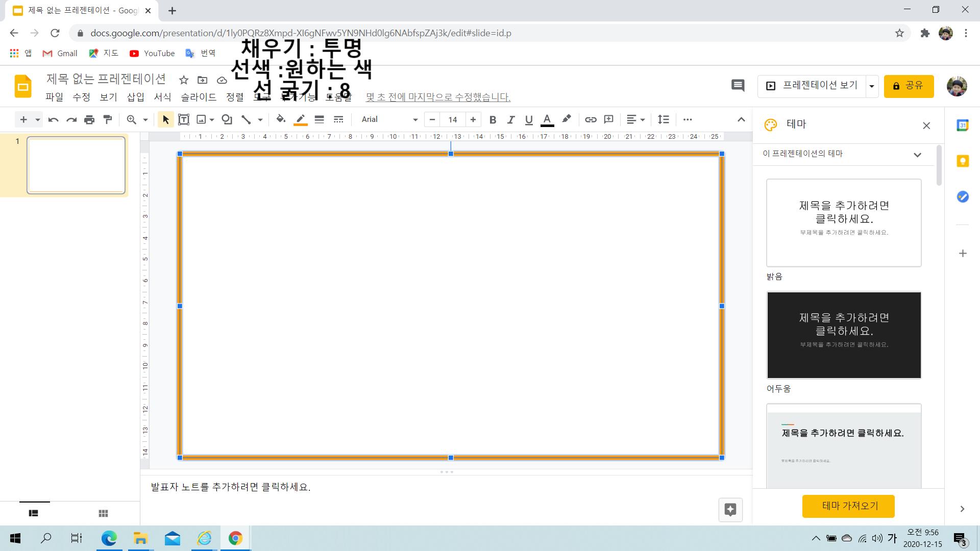Click the insert link icon
The height and width of the screenshot is (551, 980).
(x=591, y=119)
